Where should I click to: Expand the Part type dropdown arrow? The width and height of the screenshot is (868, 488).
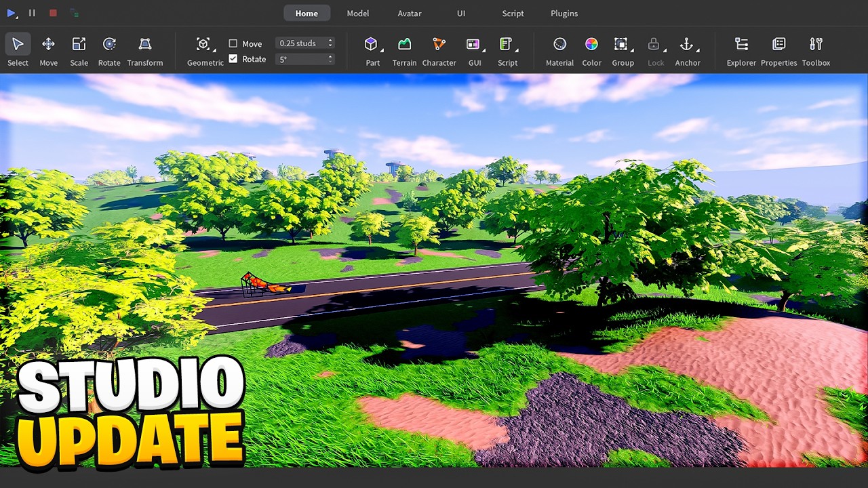coord(382,50)
